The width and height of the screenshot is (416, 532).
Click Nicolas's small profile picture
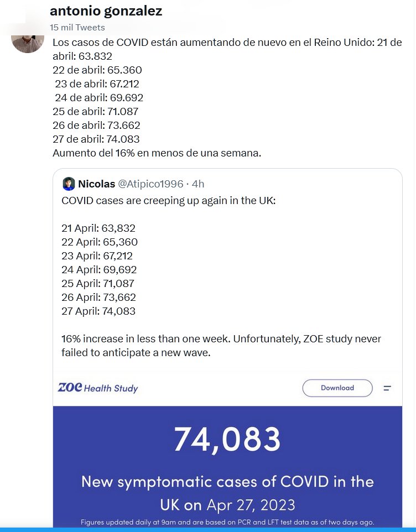69,184
